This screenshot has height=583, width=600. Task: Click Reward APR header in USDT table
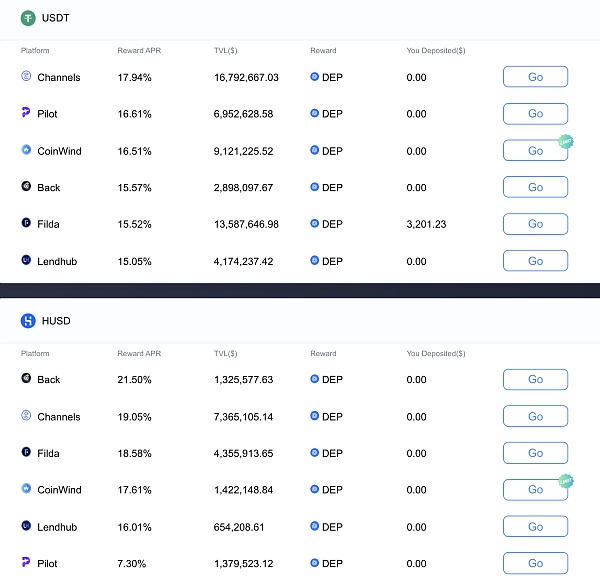(x=139, y=50)
